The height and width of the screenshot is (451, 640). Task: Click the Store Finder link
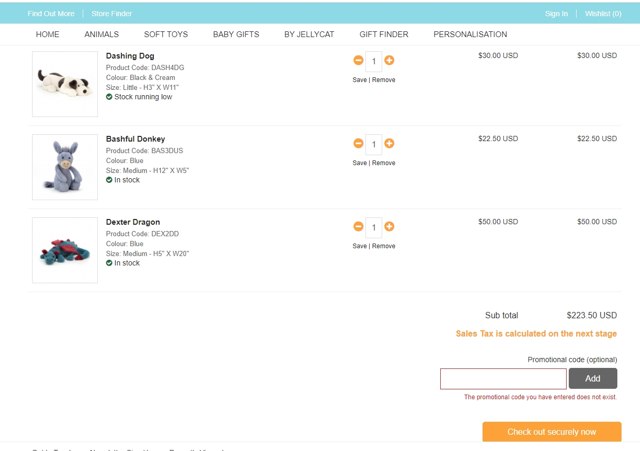[x=112, y=13]
